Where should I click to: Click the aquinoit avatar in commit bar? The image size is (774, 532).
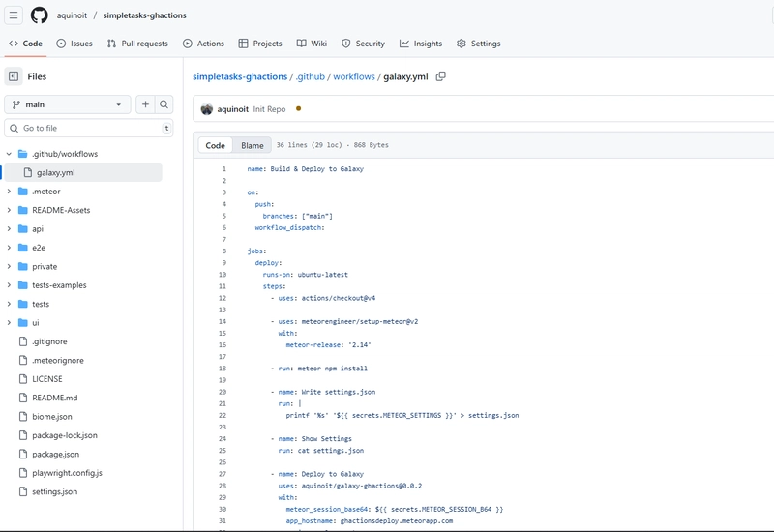pyautogui.click(x=207, y=109)
